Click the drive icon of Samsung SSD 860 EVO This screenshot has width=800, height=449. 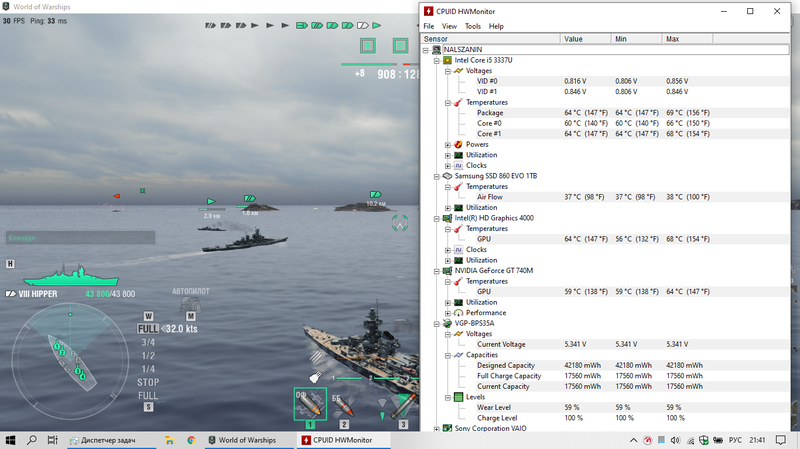[x=447, y=176]
